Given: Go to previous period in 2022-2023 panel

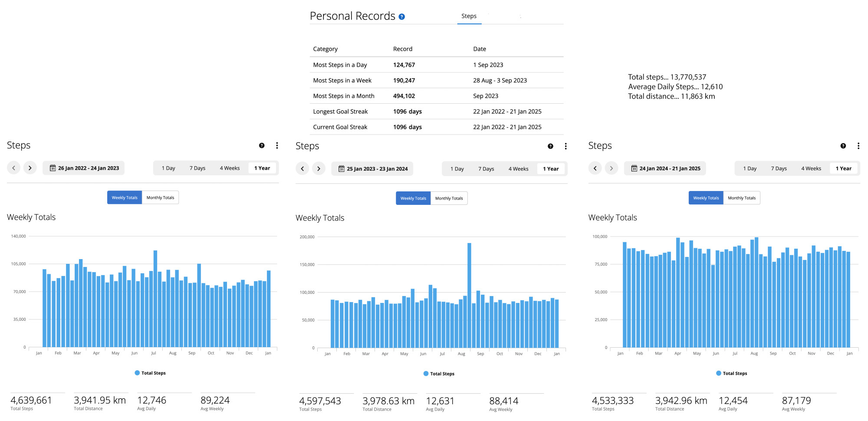Looking at the screenshot, I should pos(14,168).
